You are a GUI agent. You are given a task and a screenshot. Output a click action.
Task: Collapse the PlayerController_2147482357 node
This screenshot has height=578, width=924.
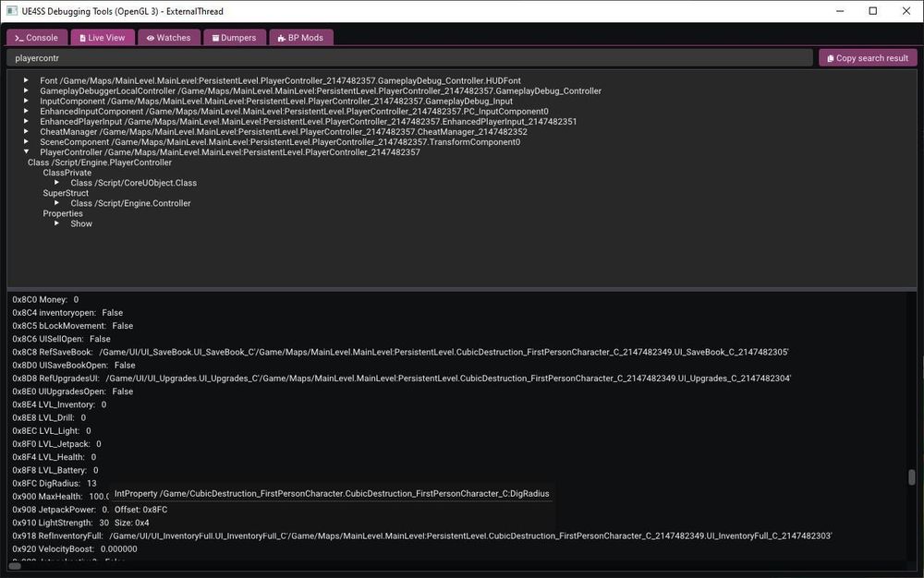[26, 151]
